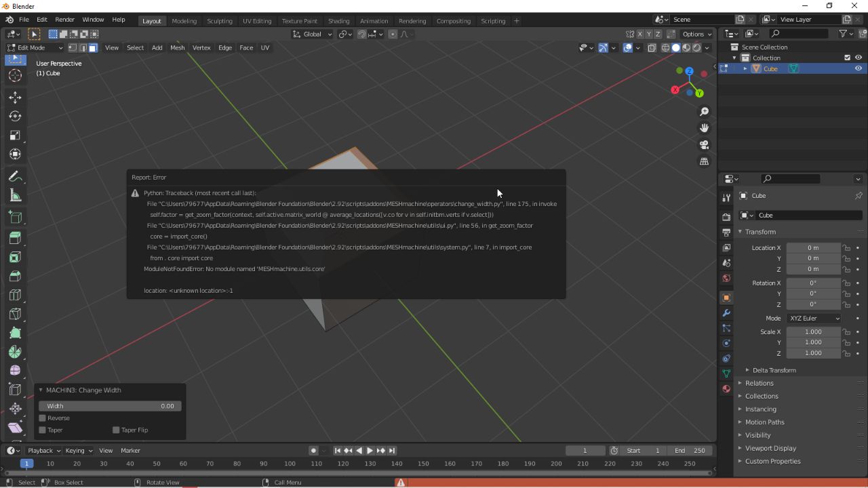
Task: Select the Annotate tool
Action: pos(15,177)
